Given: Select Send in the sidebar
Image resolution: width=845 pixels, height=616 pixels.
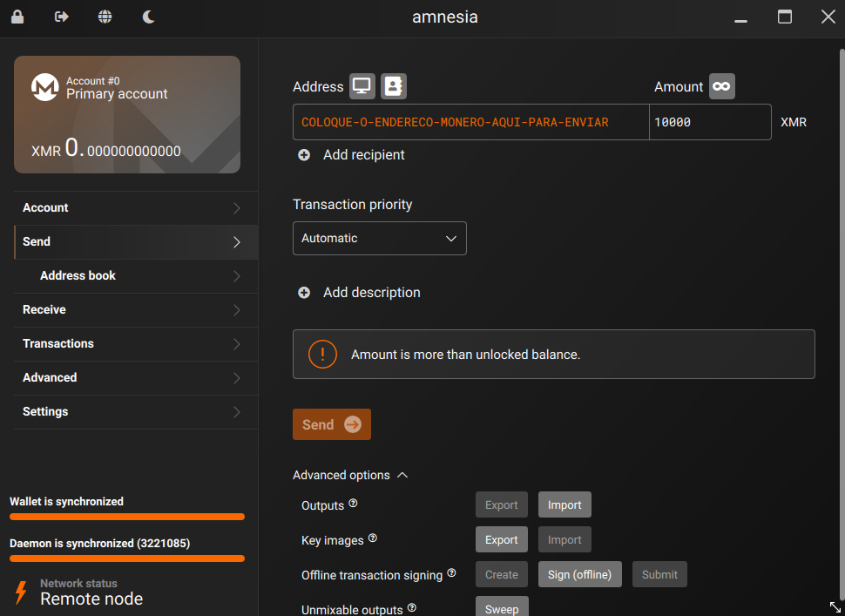Looking at the screenshot, I should (136, 242).
